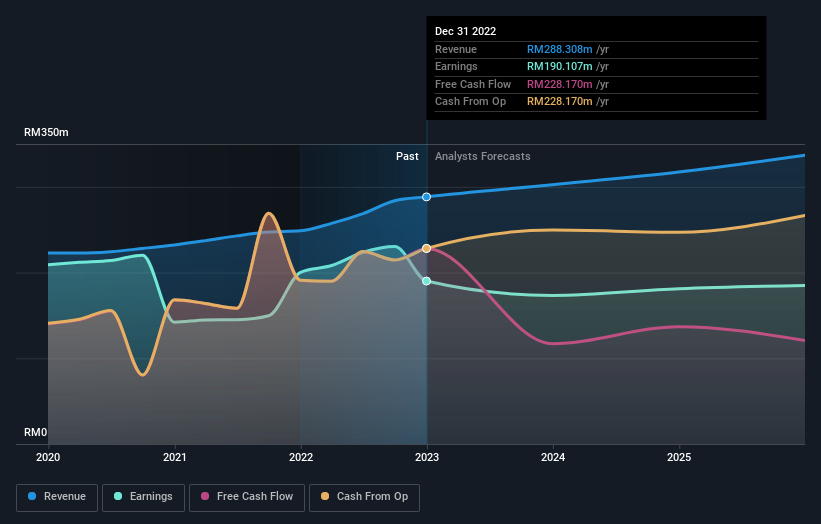
Task: Toggle the Revenue legend button
Action: [x=57, y=497]
